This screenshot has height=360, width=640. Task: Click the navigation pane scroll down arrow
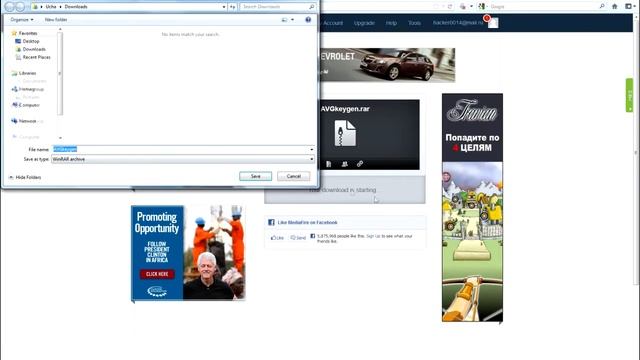60,138
